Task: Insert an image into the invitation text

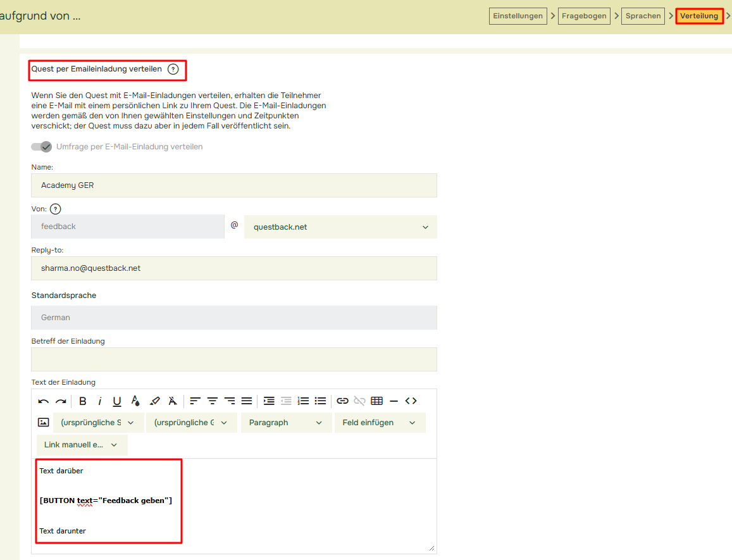Action: tap(43, 423)
